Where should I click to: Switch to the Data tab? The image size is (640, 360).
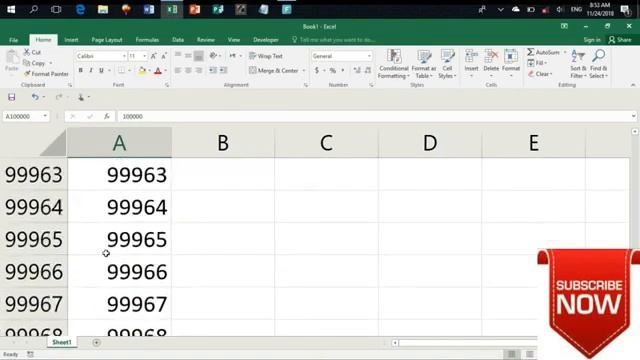click(x=178, y=40)
